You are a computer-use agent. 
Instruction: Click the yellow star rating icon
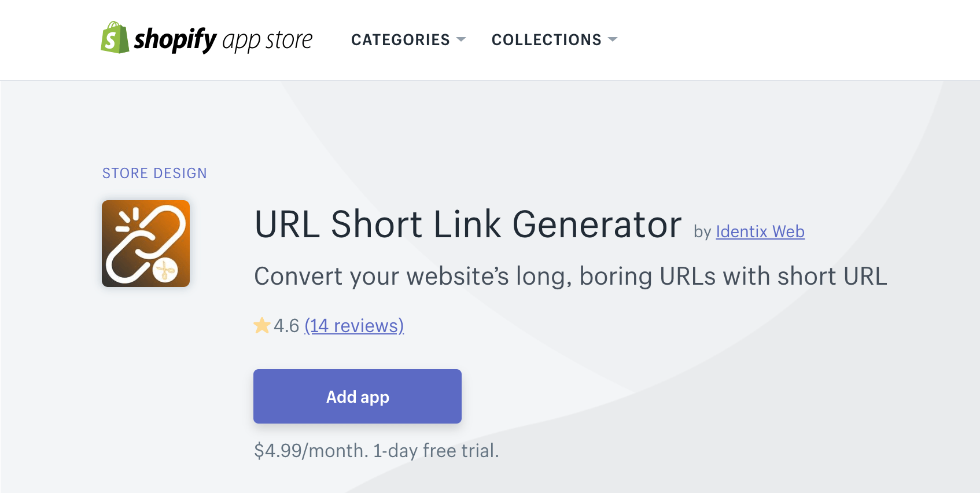point(261,325)
